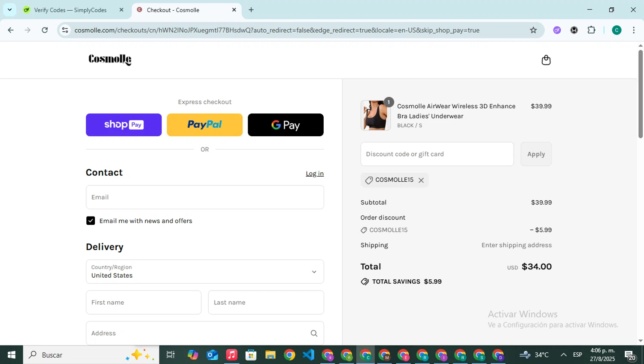
Task: Click the Discount code or gift card field
Action: coord(437,154)
